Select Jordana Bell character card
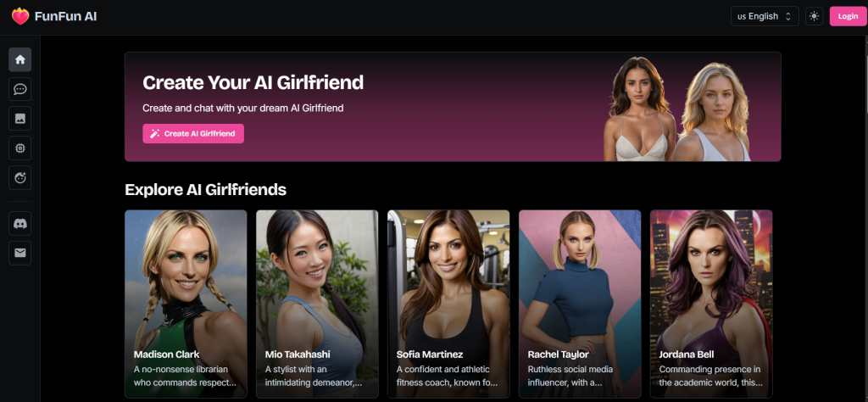 pyautogui.click(x=711, y=304)
